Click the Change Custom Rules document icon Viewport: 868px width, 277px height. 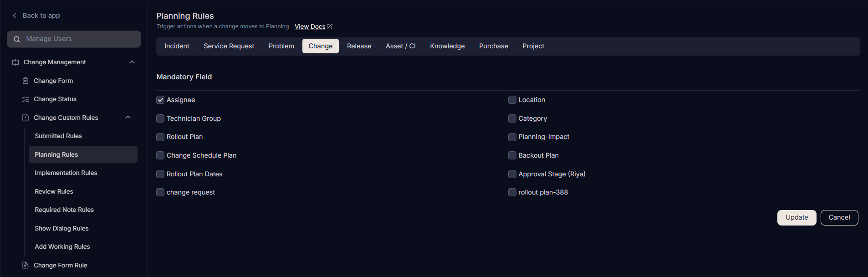click(26, 118)
